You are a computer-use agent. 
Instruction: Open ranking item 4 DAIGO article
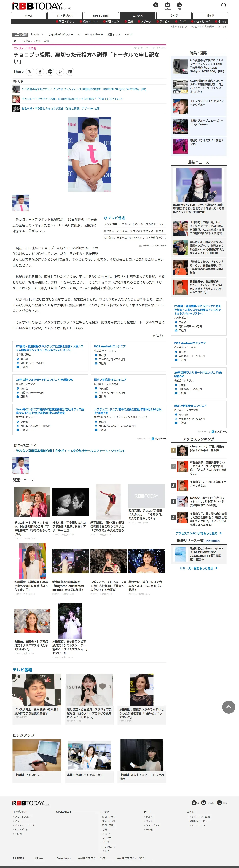click(x=198, y=501)
